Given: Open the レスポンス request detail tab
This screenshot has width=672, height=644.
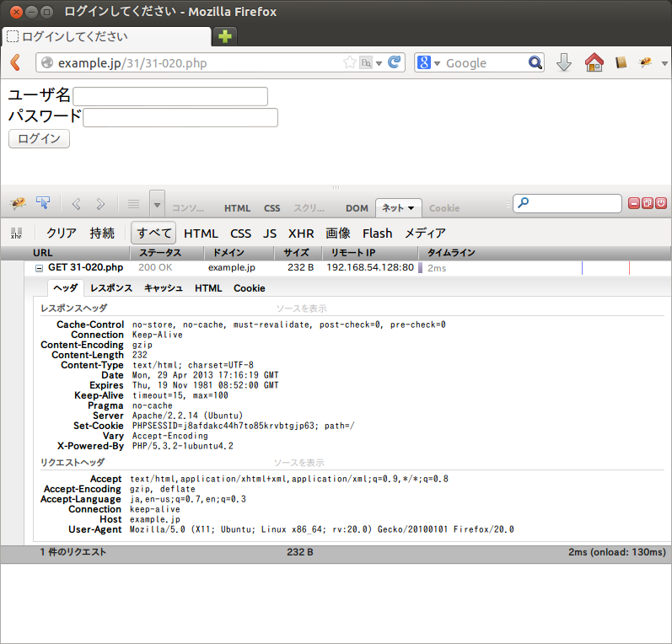Looking at the screenshot, I should point(111,288).
